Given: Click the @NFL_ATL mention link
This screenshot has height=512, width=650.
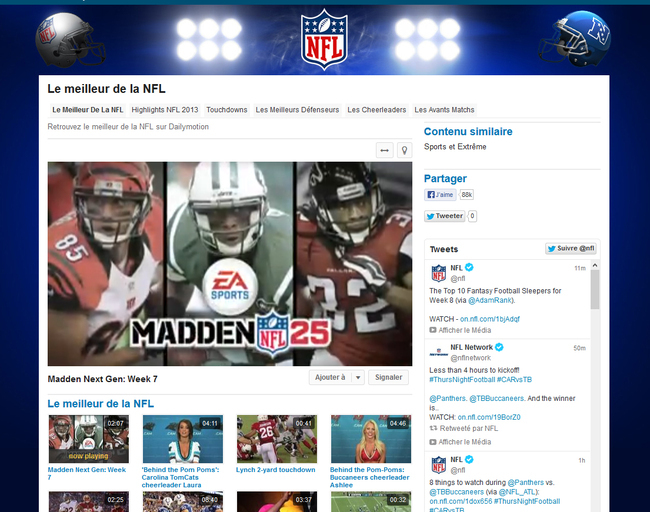Looking at the screenshot, I should coord(517,492).
